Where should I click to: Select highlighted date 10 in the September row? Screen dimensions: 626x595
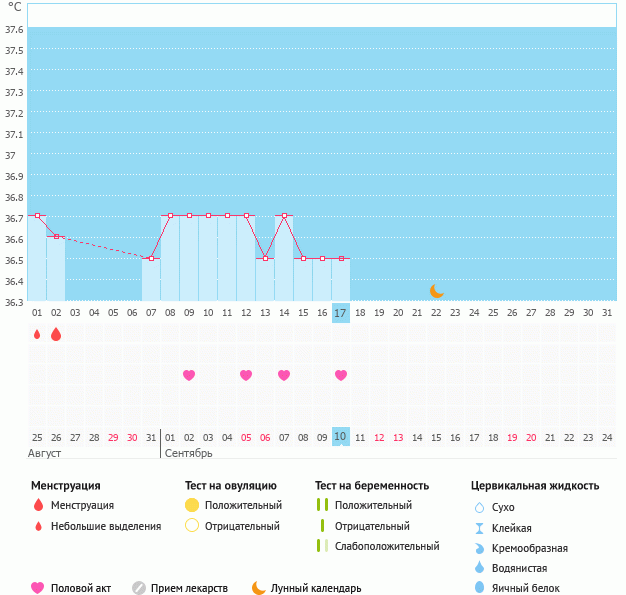click(340, 437)
